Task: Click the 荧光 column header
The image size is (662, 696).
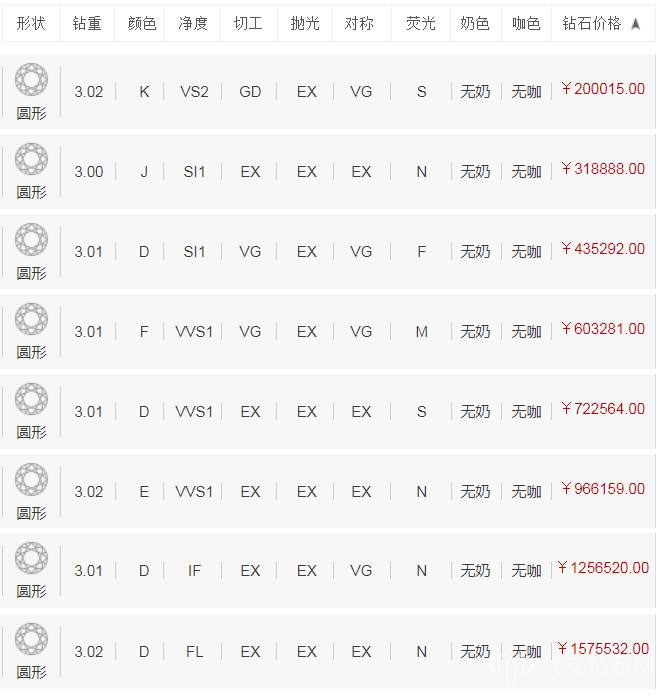Action: coord(421,23)
